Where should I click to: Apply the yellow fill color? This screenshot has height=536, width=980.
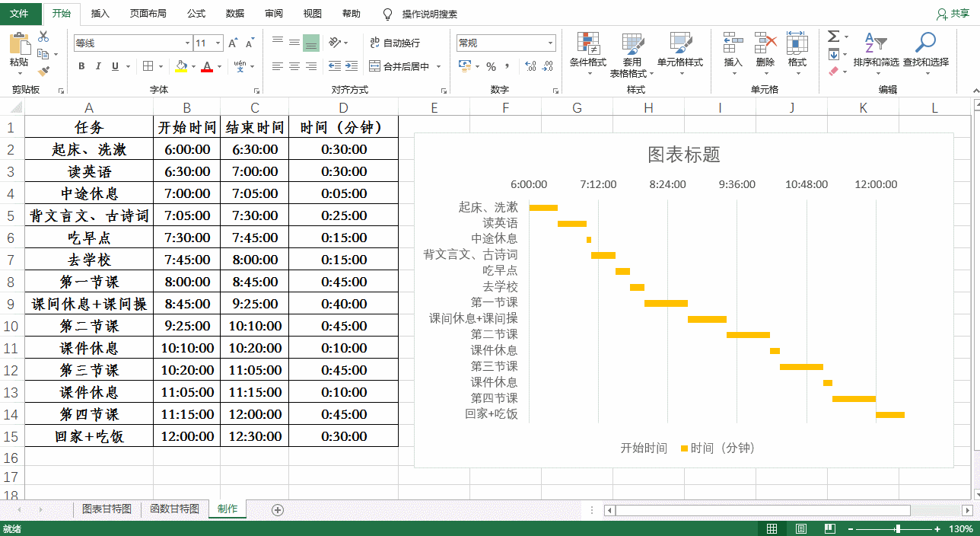pyautogui.click(x=180, y=67)
